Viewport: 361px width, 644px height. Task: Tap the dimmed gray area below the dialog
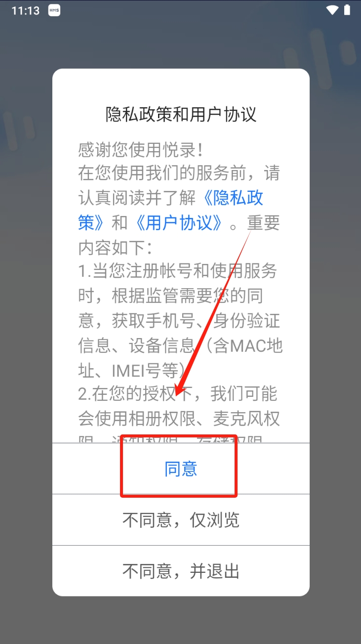point(181,620)
